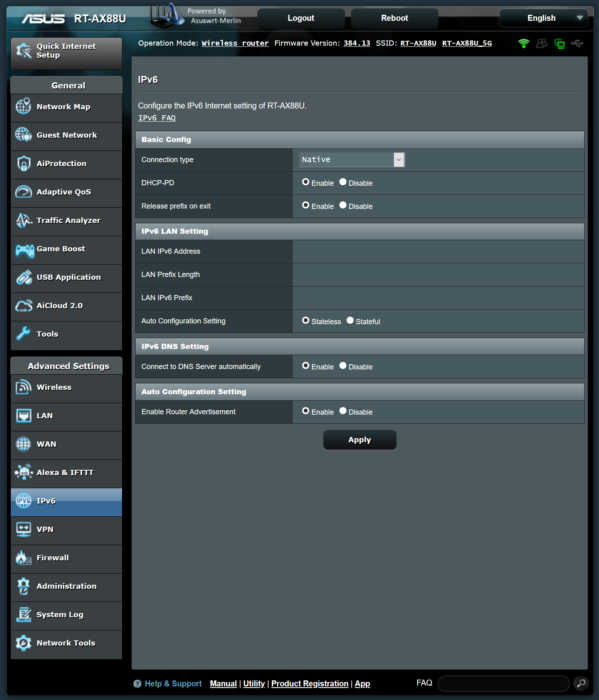
Task: Click the ASUS logo in header
Action: click(x=43, y=19)
